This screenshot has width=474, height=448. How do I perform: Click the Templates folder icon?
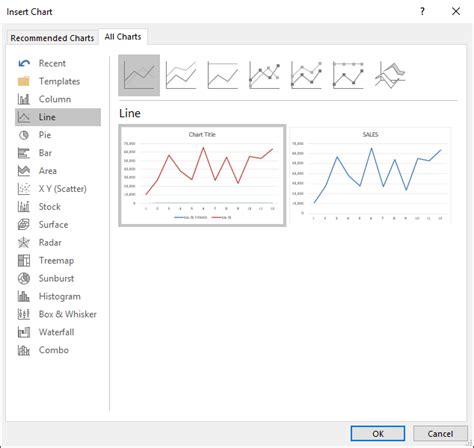coord(24,81)
